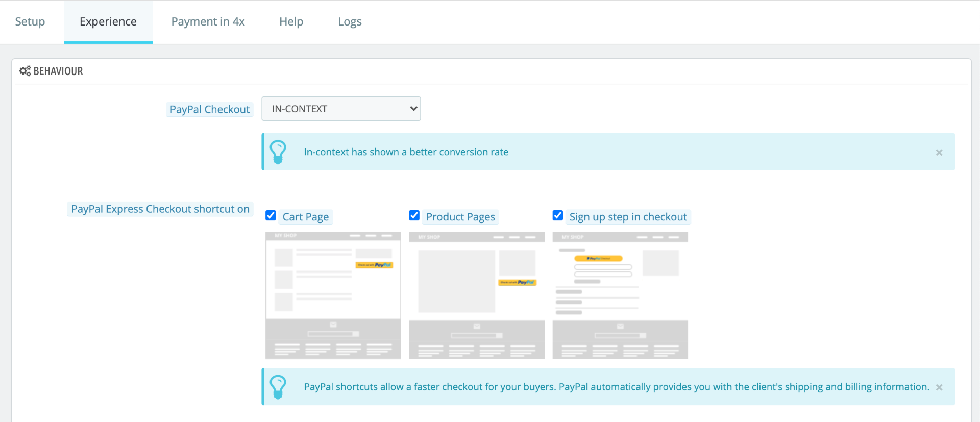Click the Product Pages label
This screenshot has height=422, width=980.
[460, 217]
